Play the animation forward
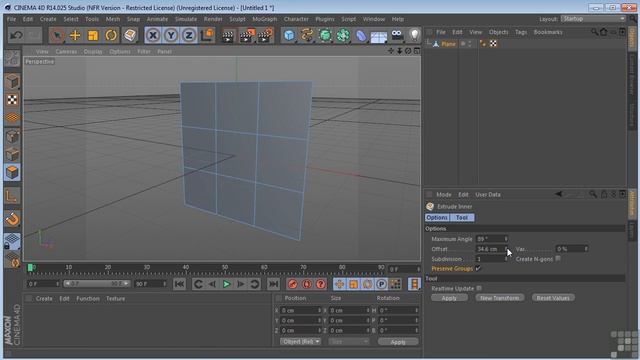This screenshot has height=360, width=640. [227, 284]
